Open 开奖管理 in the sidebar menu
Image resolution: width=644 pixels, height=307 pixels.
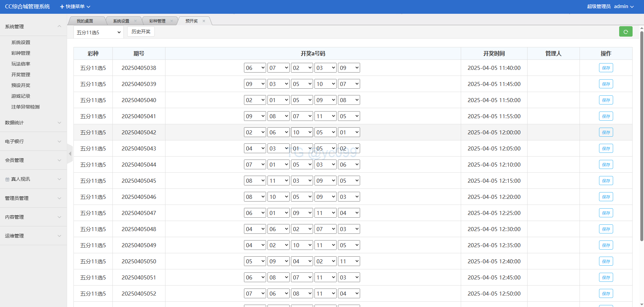[21, 75]
